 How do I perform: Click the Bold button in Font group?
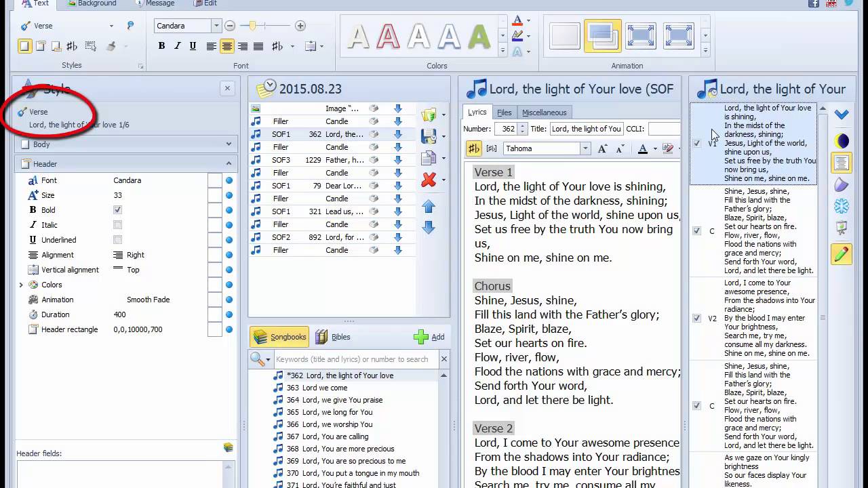161,46
